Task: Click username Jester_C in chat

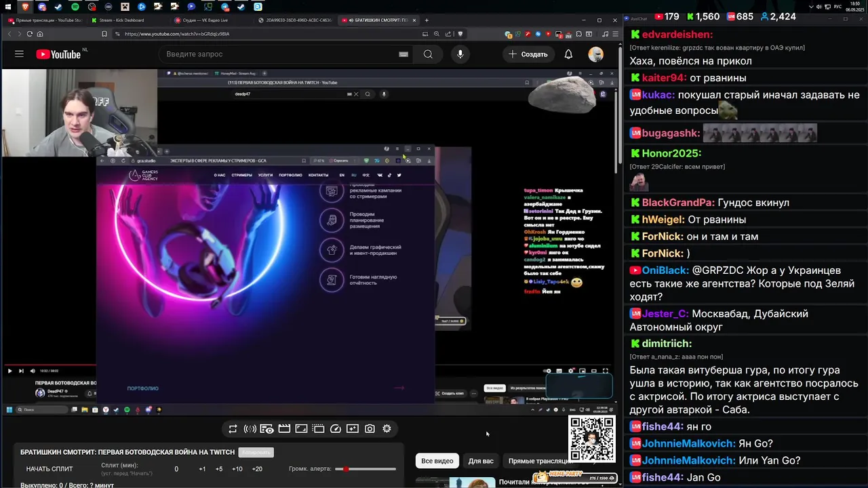Action: (665, 314)
